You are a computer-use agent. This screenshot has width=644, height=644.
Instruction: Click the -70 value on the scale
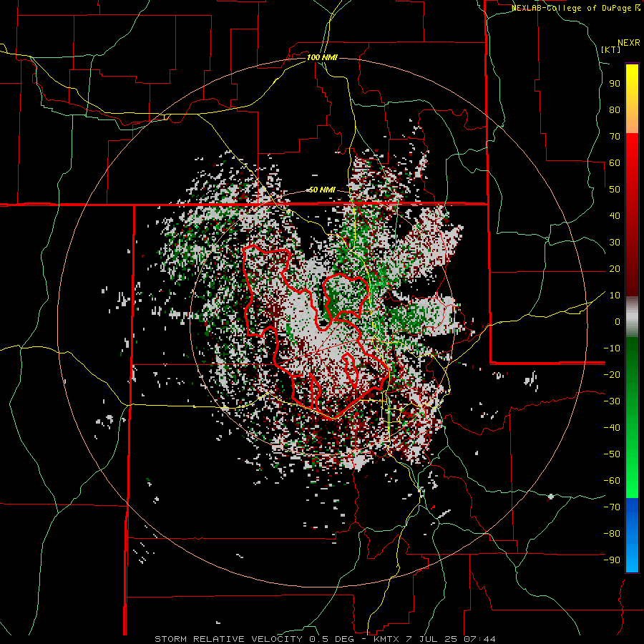(x=612, y=507)
